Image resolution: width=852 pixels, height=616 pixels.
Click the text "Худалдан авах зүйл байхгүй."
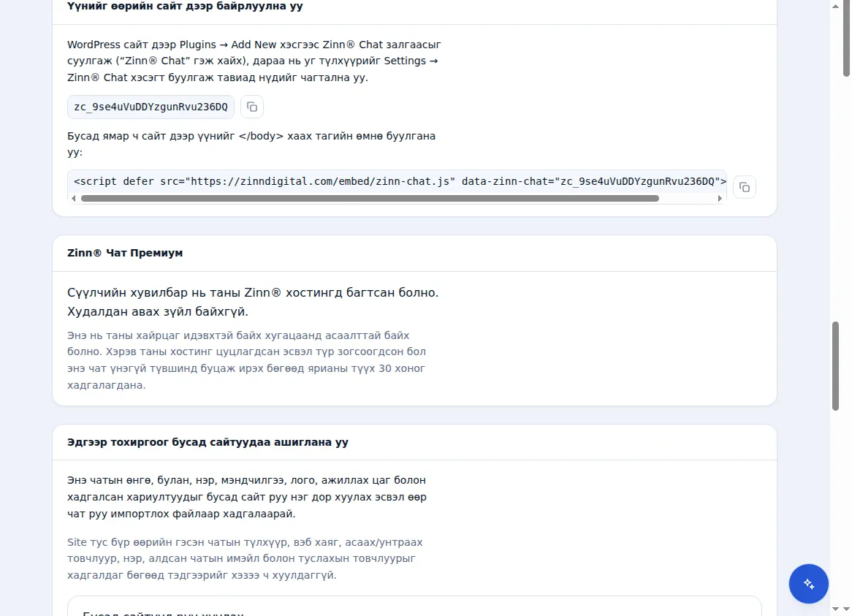pos(158,312)
